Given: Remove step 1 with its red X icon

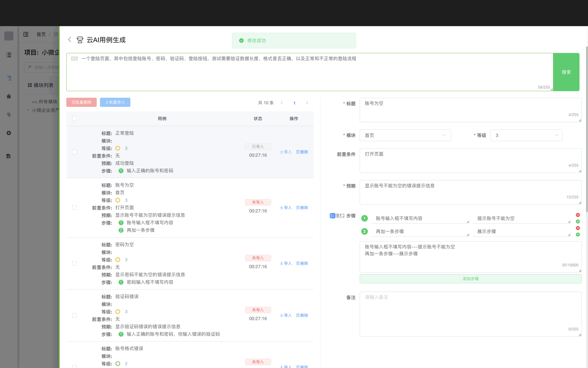Looking at the screenshot, I should [578, 215].
